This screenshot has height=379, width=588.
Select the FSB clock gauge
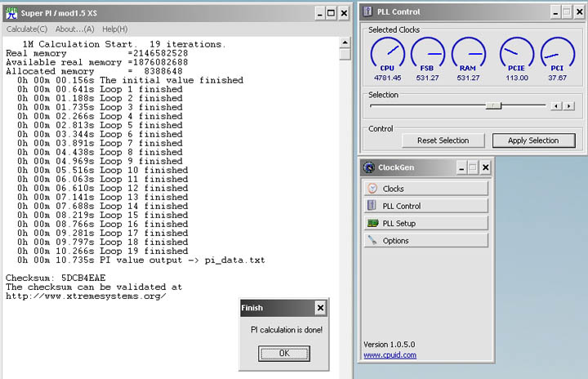(427, 55)
